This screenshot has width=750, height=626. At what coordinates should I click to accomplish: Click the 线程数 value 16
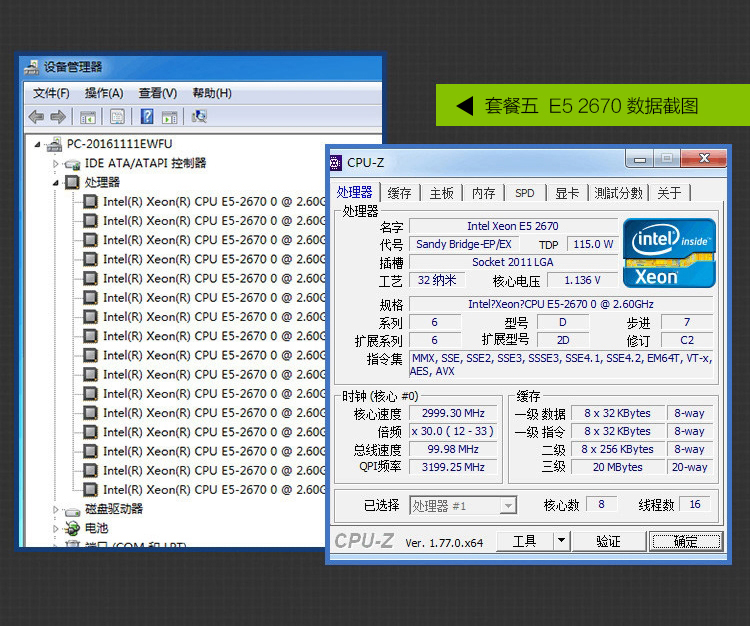tap(695, 505)
